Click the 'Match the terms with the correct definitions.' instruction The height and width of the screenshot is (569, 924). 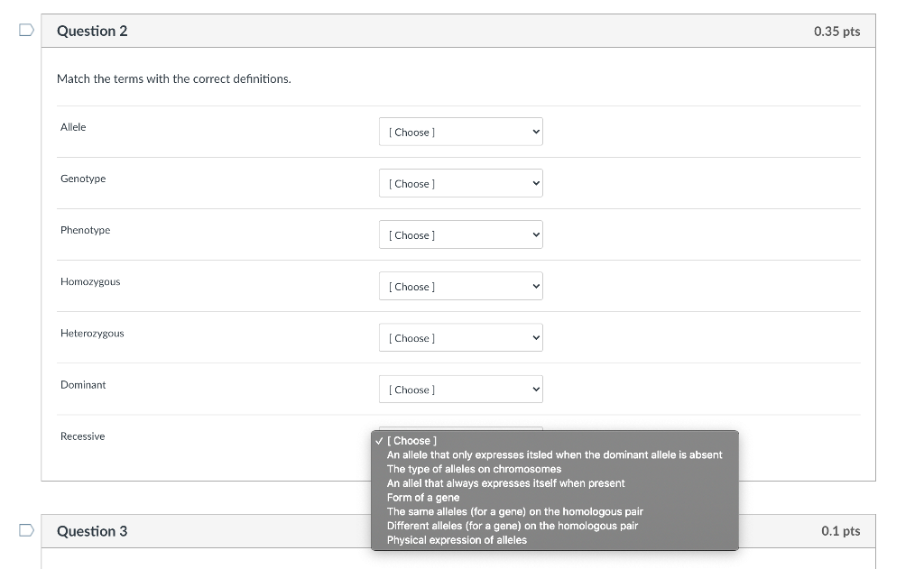pos(174,79)
